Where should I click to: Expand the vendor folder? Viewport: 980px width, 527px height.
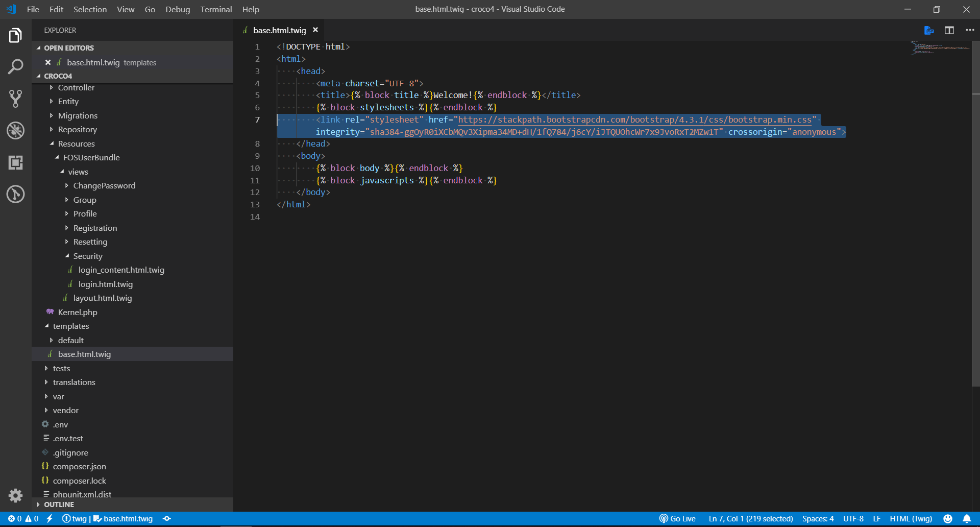(x=46, y=411)
